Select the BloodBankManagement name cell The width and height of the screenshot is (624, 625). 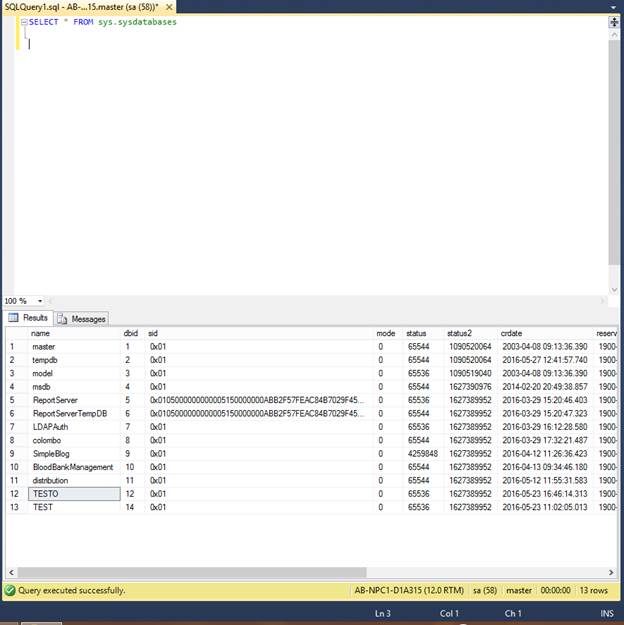click(x=75, y=467)
